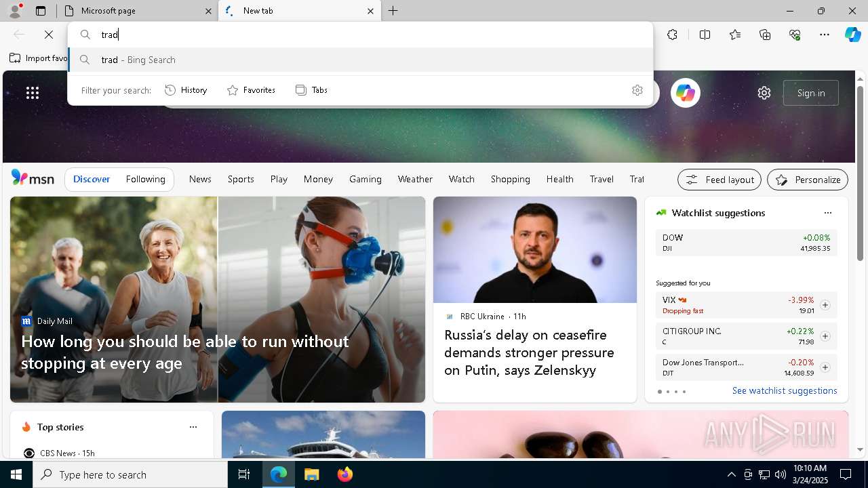868x488 pixels.
Task: Open the Sports category
Action: pos(241,179)
